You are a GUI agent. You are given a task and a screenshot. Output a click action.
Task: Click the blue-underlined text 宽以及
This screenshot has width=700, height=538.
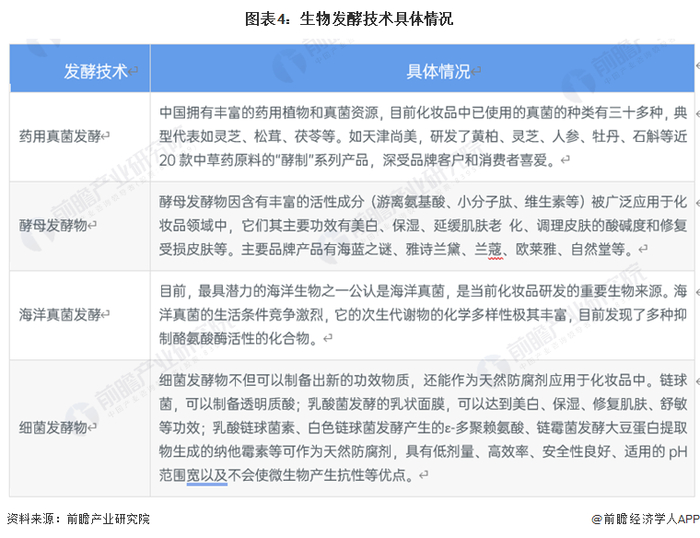pyautogui.click(x=207, y=475)
